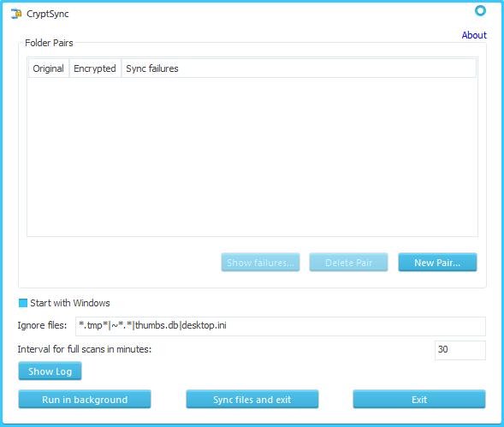Click the Ignore files: label
The image size is (504, 427).
pyautogui.click(x=42, y=325)
